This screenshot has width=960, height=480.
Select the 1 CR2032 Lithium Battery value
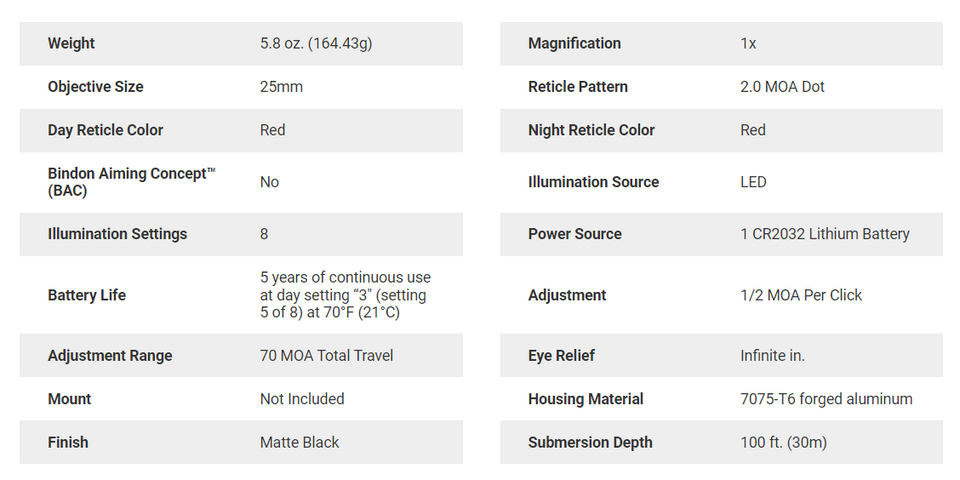[824, 234]
